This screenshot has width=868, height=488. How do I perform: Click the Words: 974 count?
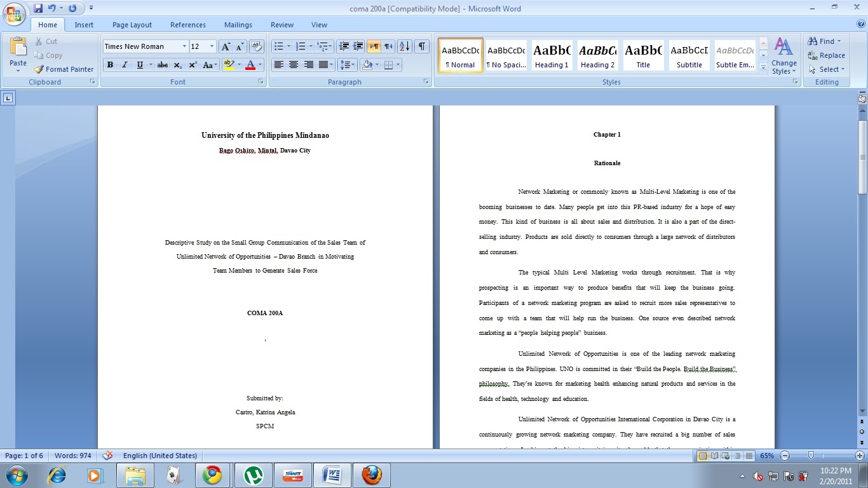[x=72, y=456]
